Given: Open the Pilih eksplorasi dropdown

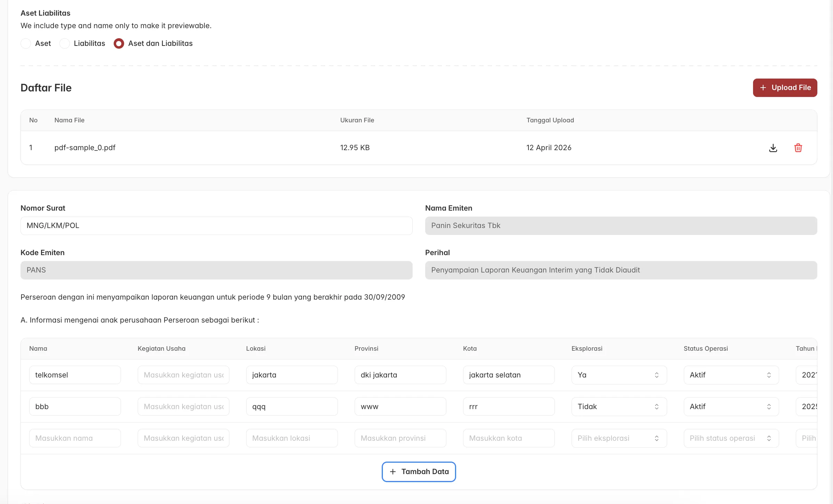Looking at the screenshot, I should pyautogui.click(x=619, y=438).
